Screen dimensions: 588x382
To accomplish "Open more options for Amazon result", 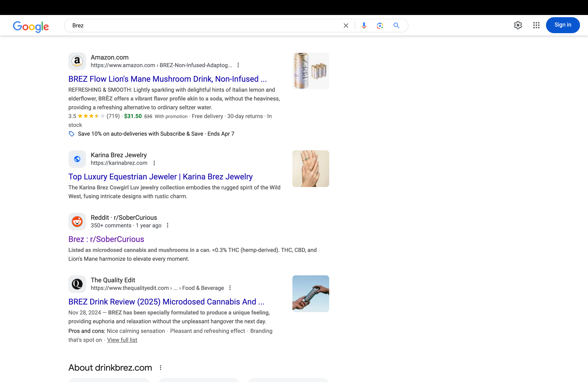I will pos(238,65).
